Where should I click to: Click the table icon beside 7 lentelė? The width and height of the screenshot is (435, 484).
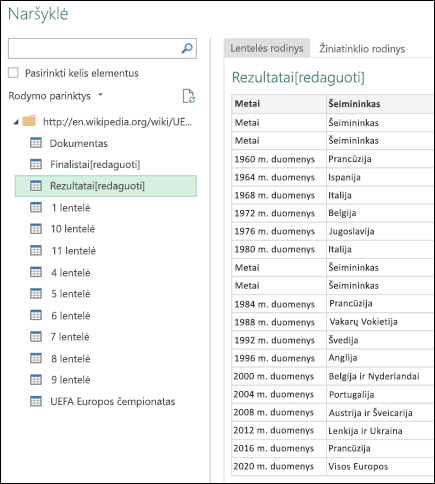tap(36, 337)
